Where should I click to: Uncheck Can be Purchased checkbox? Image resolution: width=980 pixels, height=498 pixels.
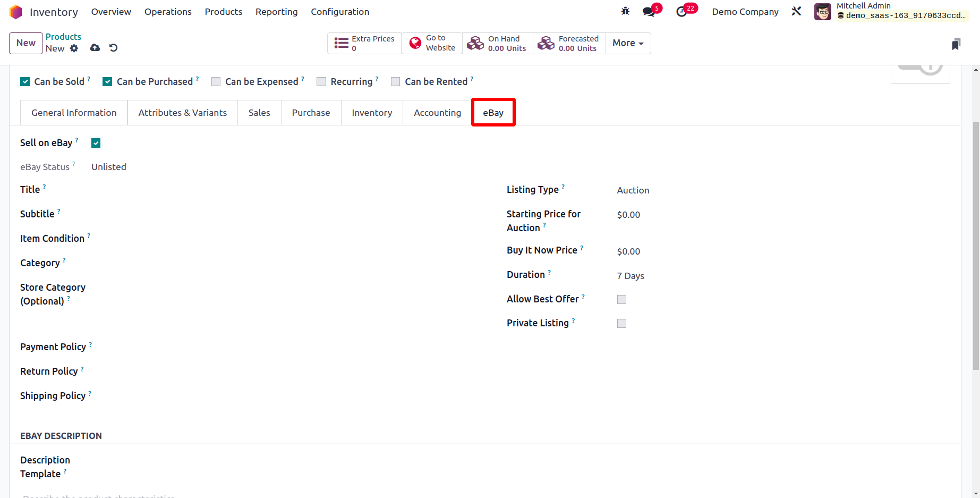(107, 81)
